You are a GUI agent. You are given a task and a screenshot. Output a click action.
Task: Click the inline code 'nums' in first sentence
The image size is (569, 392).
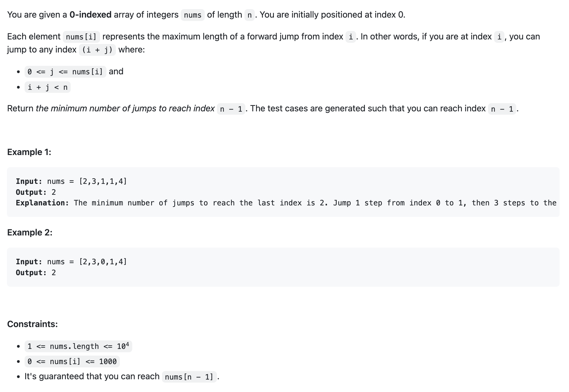(193, 15)
